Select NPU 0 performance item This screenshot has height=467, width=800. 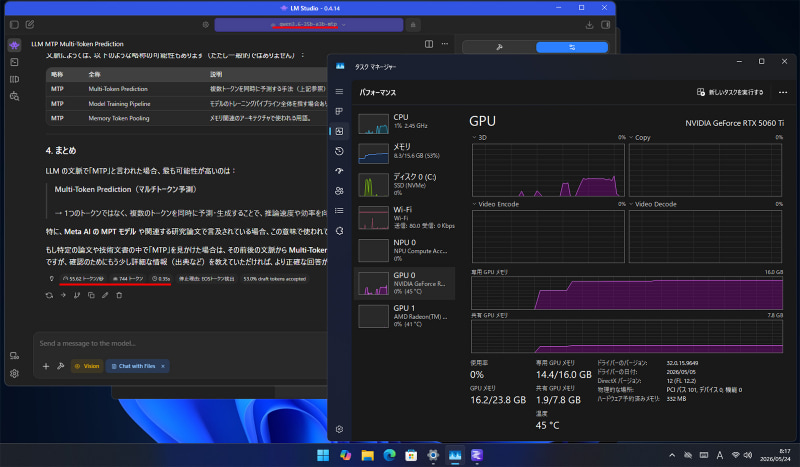405,250
